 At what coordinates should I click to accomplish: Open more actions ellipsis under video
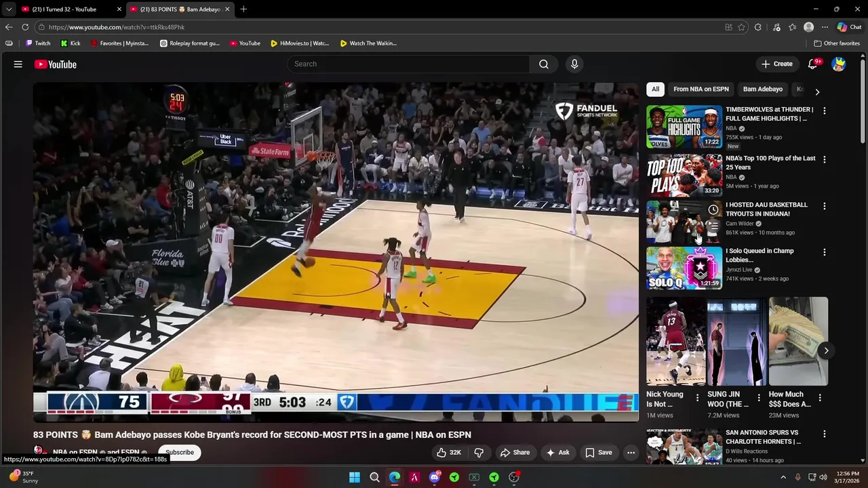631,452
